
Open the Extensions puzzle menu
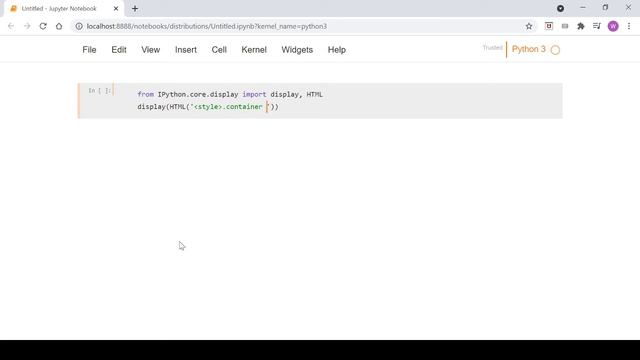[x=581, y=26]
